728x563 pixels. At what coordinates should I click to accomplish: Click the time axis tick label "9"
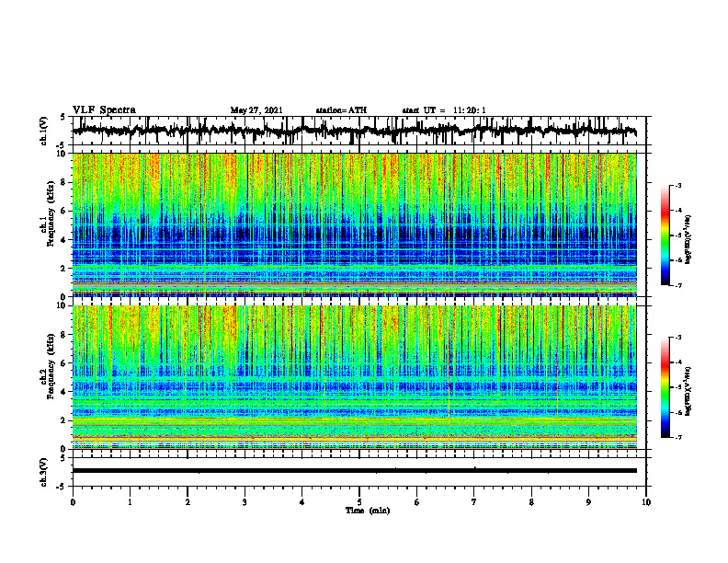tap(588, 502)
